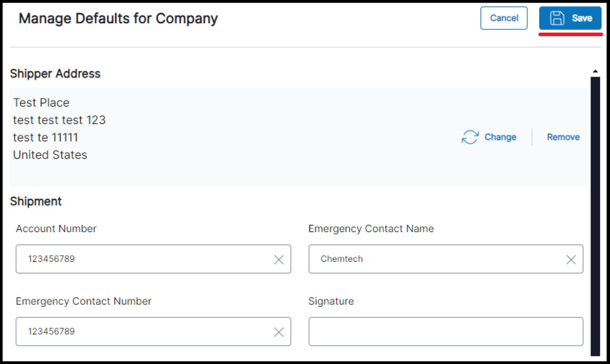Clear the Emergency Contact Number with the X icon
The image size is (610, 364).
[x=278, y=331]
